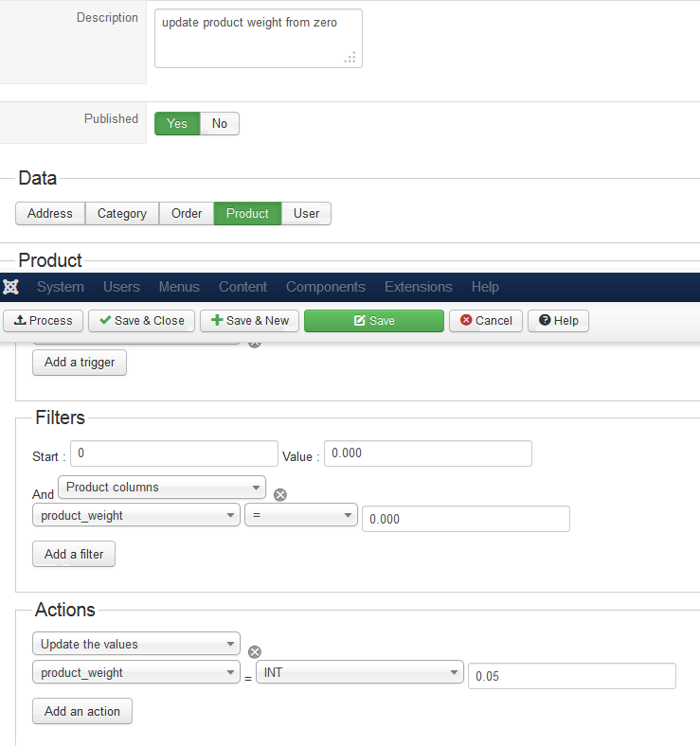Click the Joomla logo icon
This screenshot has width=700, height=746.
pyautogui.click(x=11, y=287)
